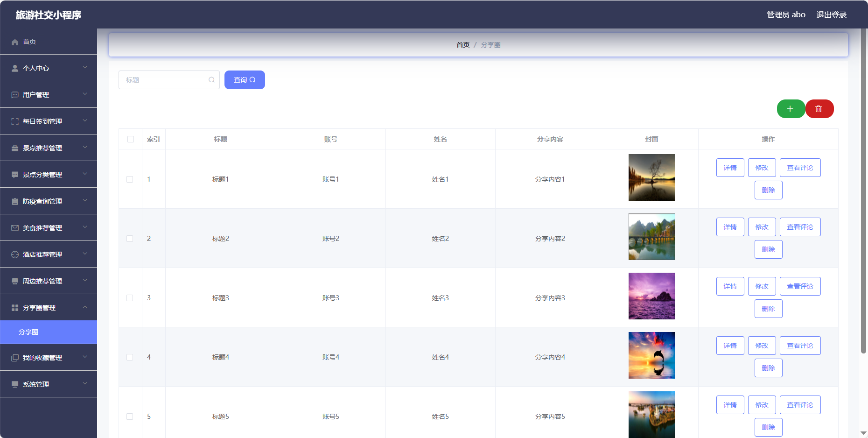This screenshot has width=868, height=438.
Task: Click the circular icon next to 酒店推荐管理
Action: pos(15,254)
